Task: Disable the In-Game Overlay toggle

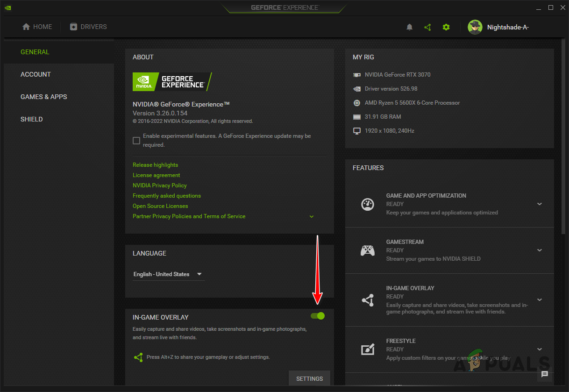Action: [x=317, y=316]
